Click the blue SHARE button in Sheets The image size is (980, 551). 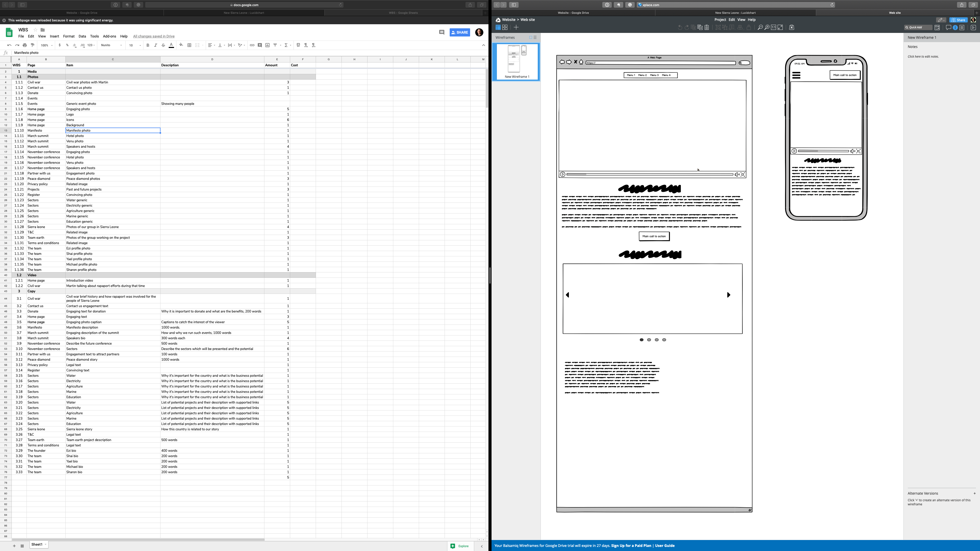(460, 32)
